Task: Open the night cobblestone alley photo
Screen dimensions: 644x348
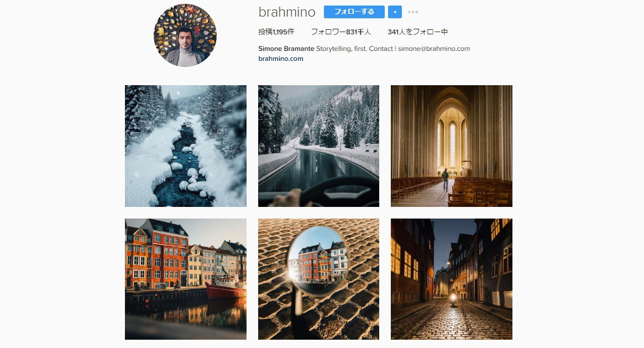Action: [x=452, y=279]
